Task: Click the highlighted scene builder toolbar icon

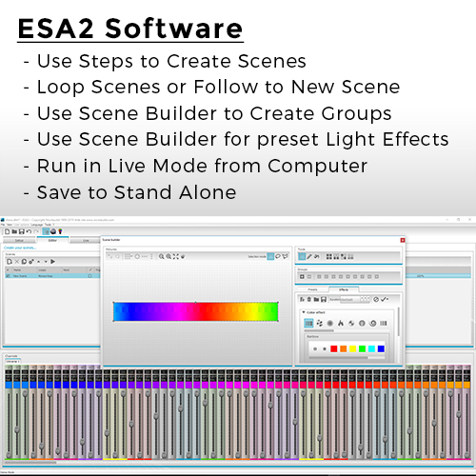Action: click(x=46, y=231)
